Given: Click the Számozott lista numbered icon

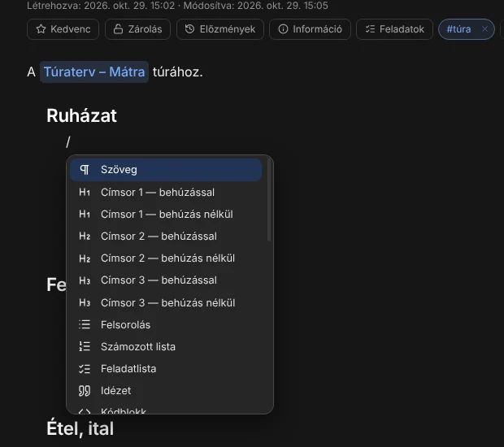Looking at the screenshot, I should click(85, 346).
